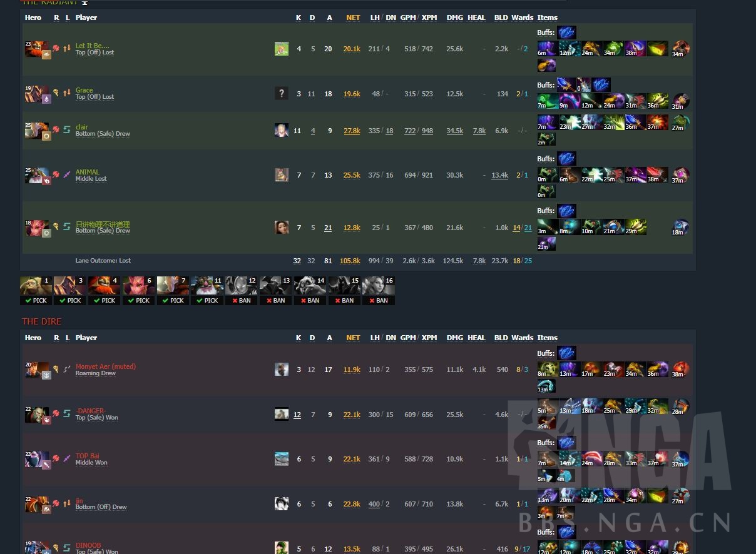Click the Buffs icon in Monyet Aer row
This screenshot has height=554, width=756.
(x=567, y=353)
